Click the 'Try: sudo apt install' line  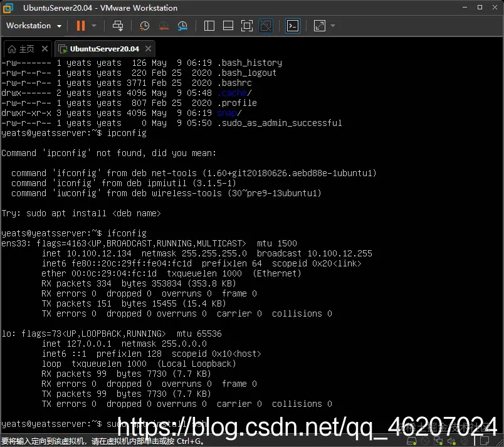(81, 213)
